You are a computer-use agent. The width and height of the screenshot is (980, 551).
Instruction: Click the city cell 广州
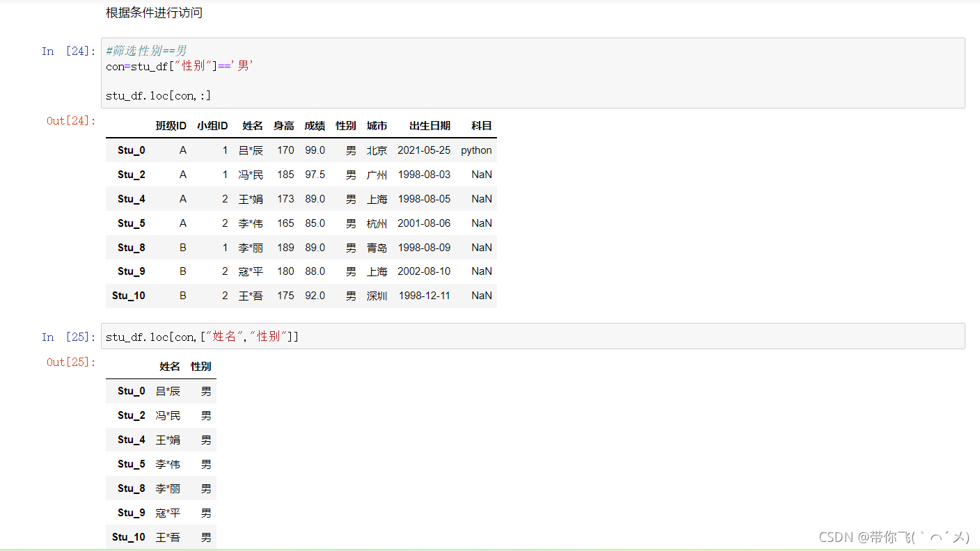377,175
